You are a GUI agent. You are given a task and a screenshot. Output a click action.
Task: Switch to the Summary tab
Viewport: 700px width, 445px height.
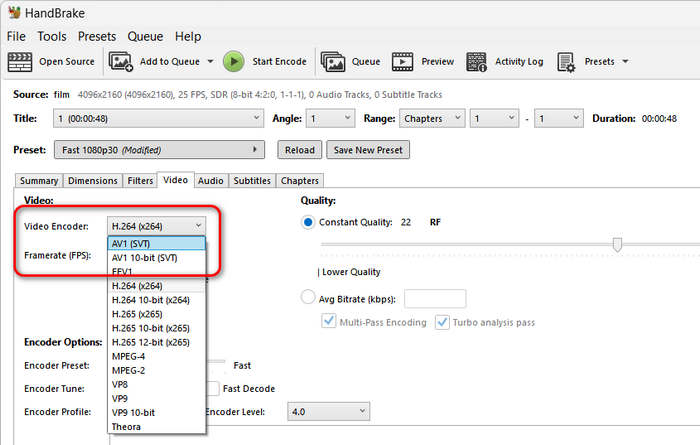(39, 181)
